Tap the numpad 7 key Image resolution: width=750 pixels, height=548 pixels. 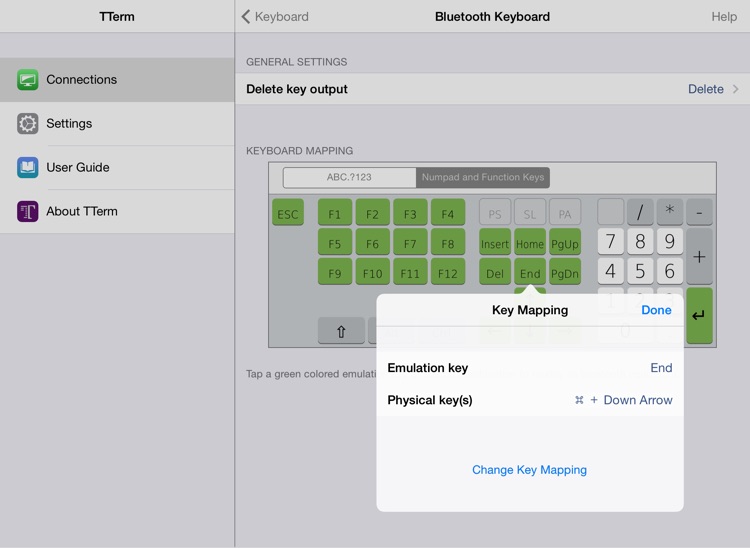(611, 241)
